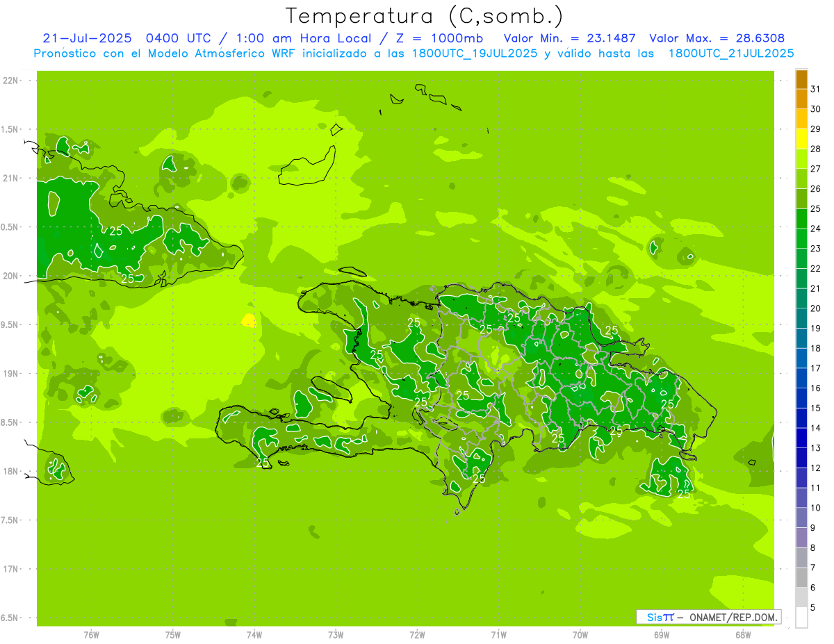This screenshot has height=644, width=834.
Task: Click the colorbar label '31'
Action: (x=815, y=89)
